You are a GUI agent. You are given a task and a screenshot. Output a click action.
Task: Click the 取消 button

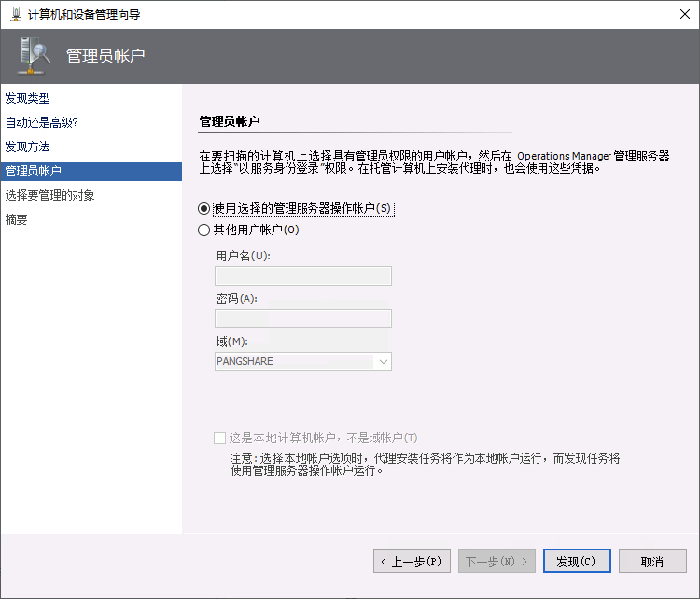(652, 561)
